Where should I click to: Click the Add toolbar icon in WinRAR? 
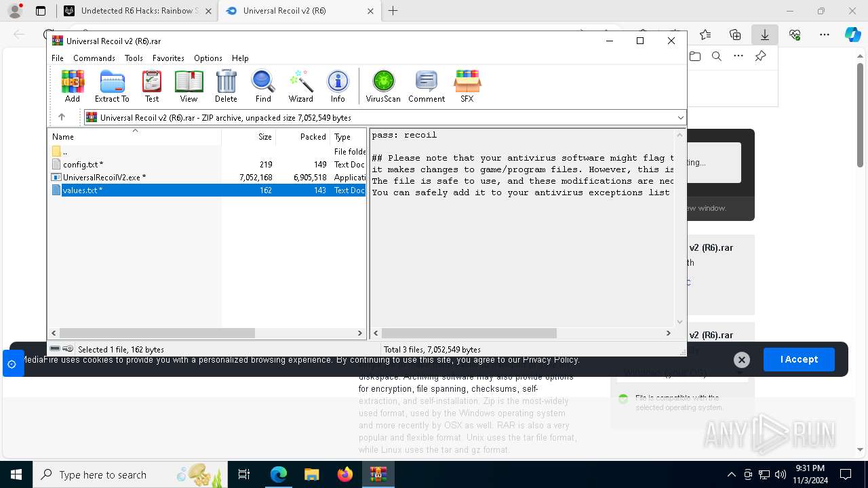tap(73, 86)
